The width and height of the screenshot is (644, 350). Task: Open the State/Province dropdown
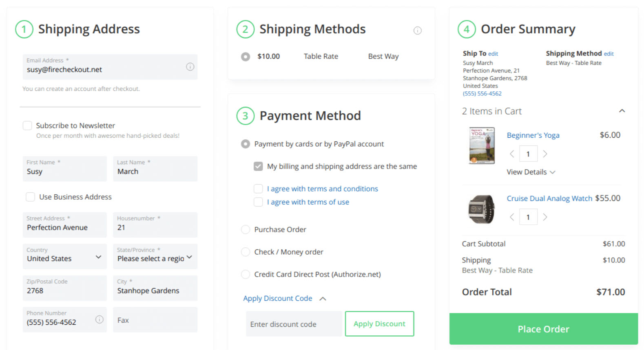point(155,257)
